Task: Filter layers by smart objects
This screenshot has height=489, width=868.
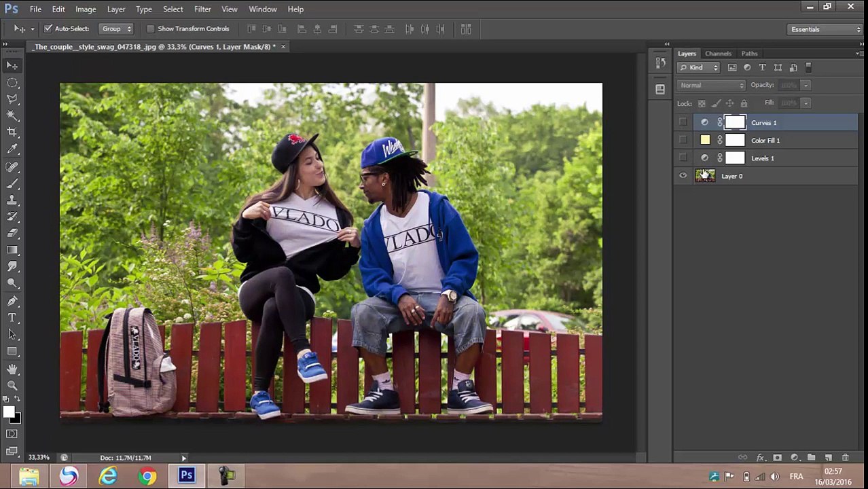Action: [x=793, y=67]
